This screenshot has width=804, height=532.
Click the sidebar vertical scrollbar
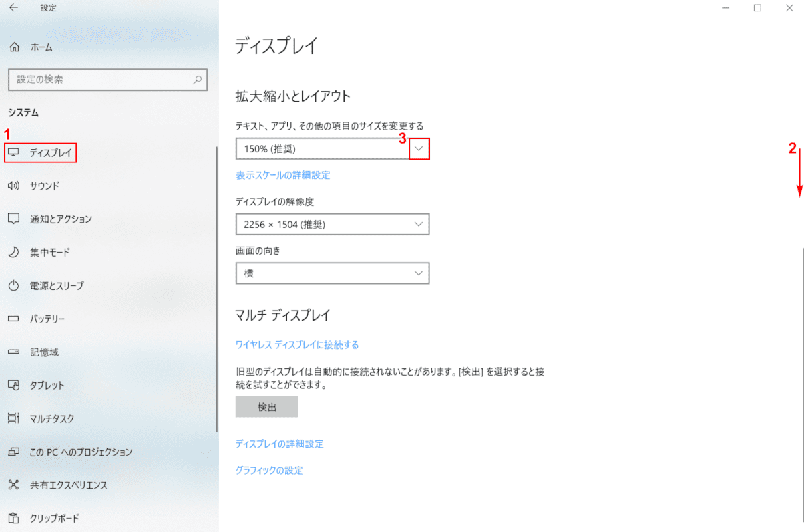click(216, 289)
